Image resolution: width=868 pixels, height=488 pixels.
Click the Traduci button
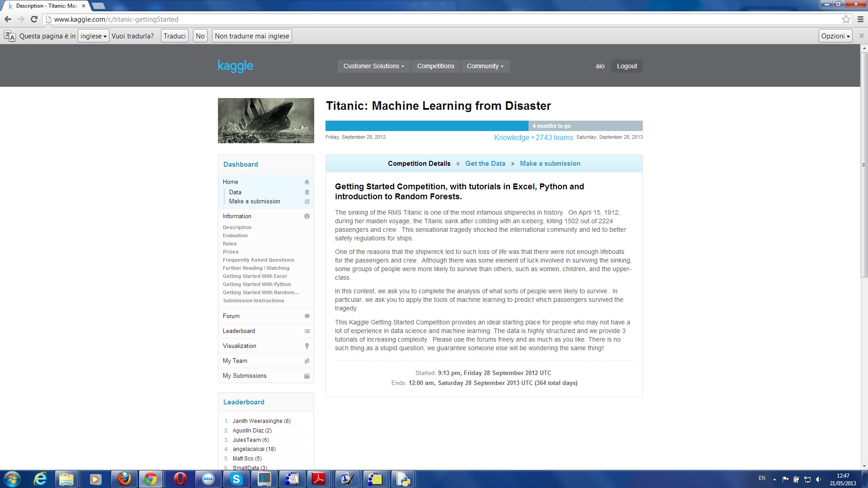point(175,36)
